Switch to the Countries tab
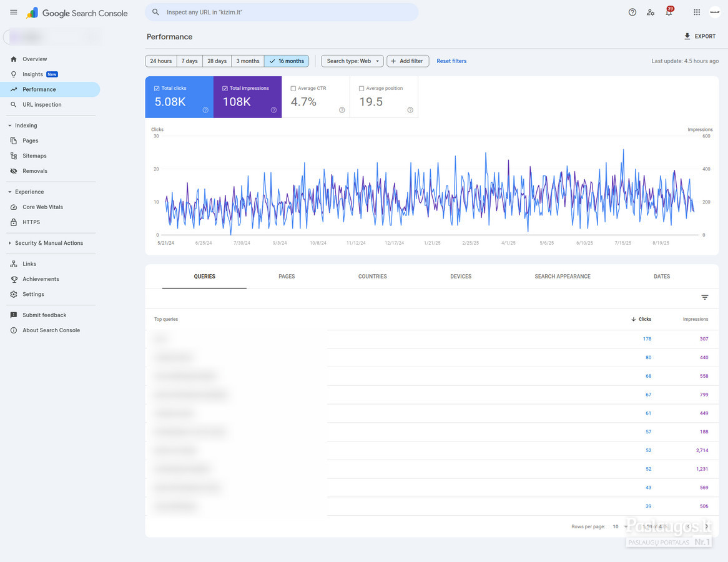 coord(372,277)
